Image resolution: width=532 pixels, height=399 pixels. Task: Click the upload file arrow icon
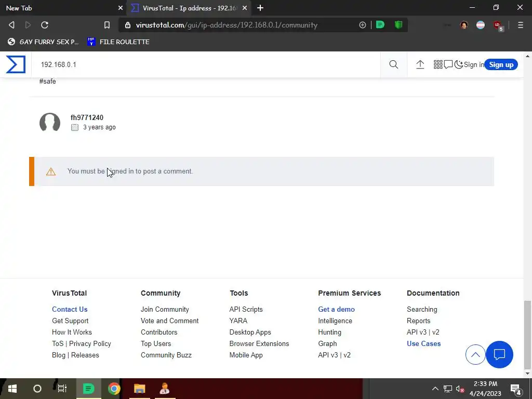pyautogui.click(x=420, y=64)
